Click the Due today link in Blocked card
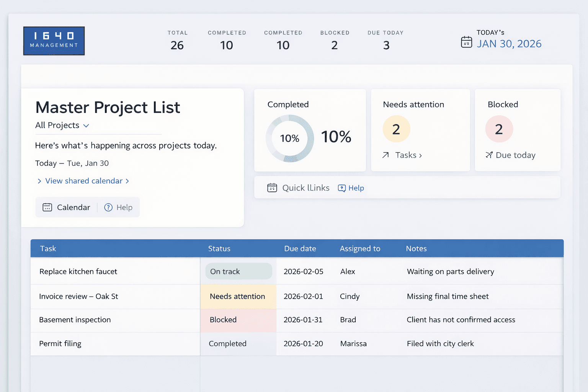 coord(515,155)
